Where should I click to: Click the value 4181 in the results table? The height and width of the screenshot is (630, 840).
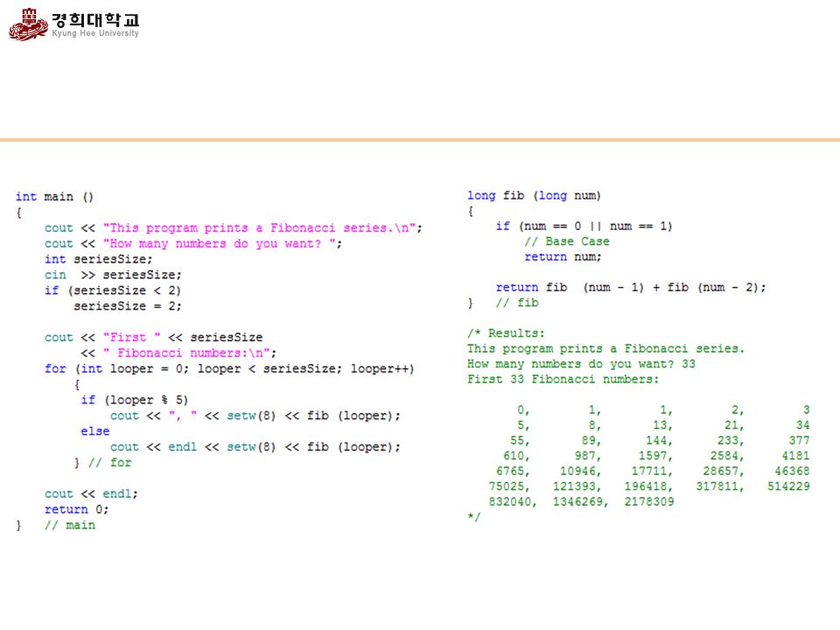[x=795, y=456]
